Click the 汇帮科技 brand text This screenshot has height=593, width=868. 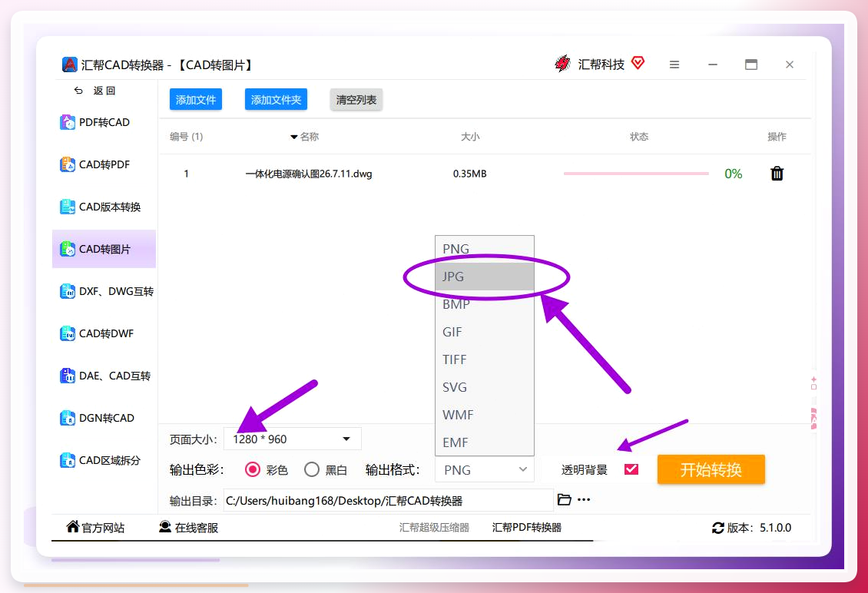[x=601, y=65]
